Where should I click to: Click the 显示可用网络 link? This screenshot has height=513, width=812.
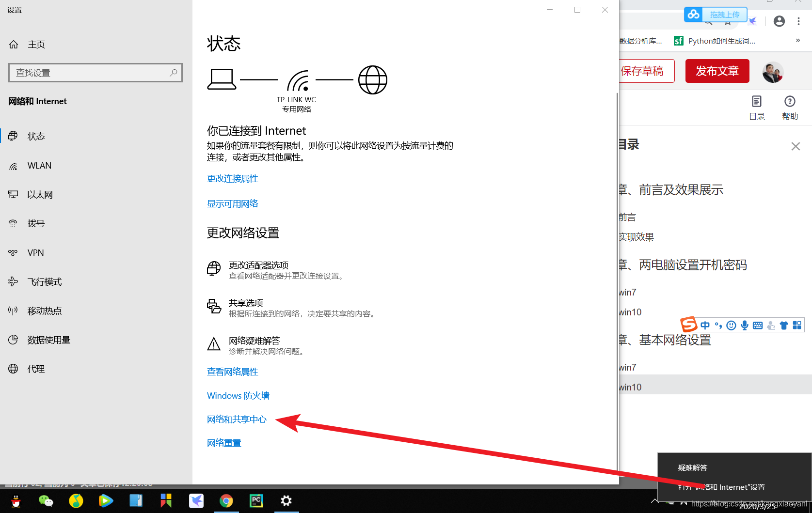(233, 204)
